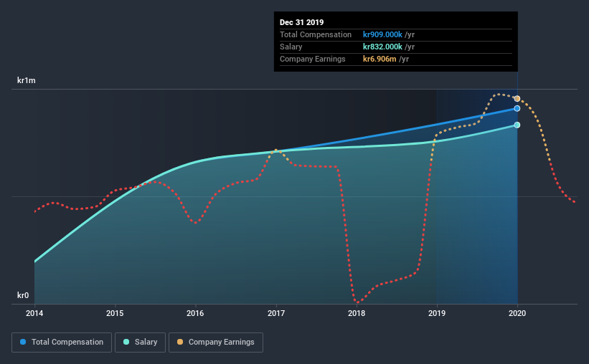
Task: Click the 2017 x-axis label
Action: click(275, 313)
